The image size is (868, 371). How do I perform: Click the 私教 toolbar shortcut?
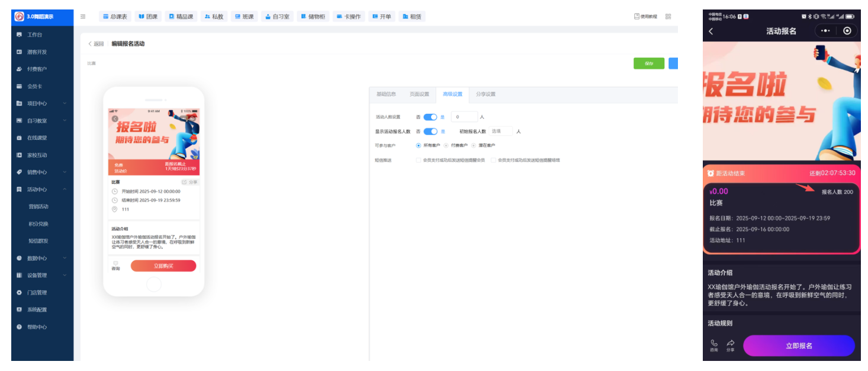pos(214,17)
